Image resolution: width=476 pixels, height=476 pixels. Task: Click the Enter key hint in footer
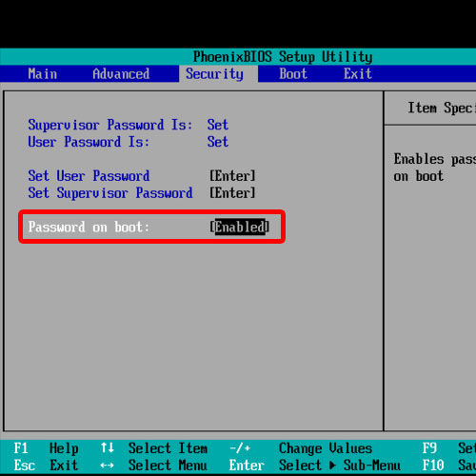pyautogui.click(x=247, y=466)
